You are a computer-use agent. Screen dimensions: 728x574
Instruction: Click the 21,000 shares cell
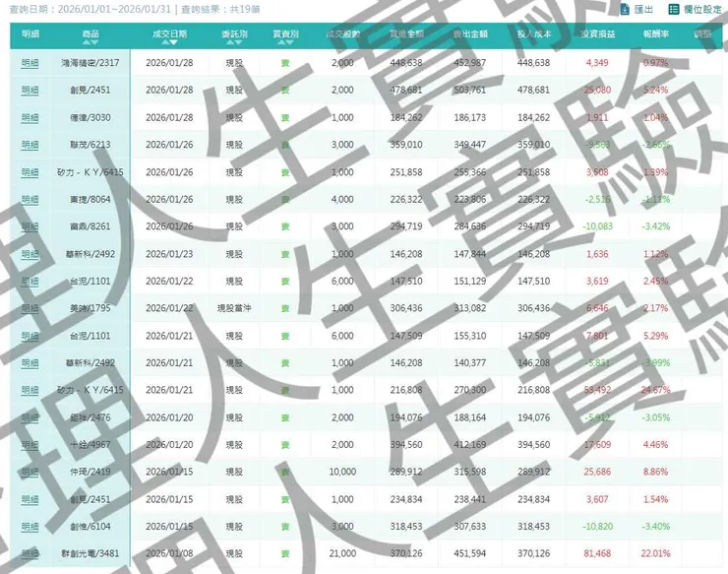point(342,553)
